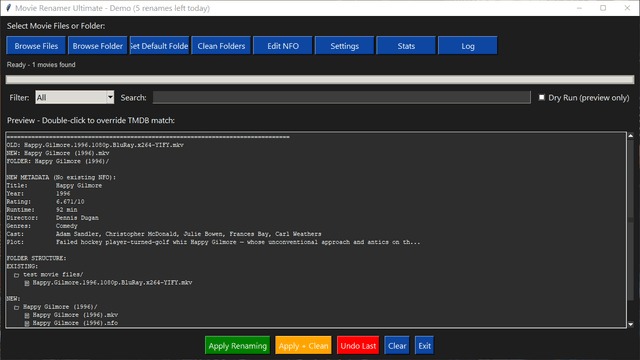Screen dimensions: 640x360
Task: Click the file icon beside Happy Gilmore (1996).mkv
Action: (27, 315)
